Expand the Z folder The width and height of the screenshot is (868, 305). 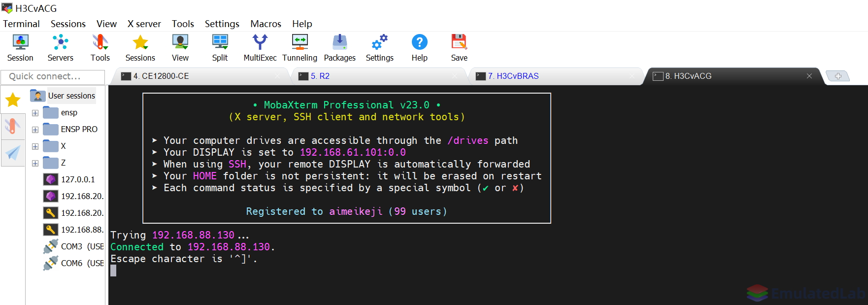pyautogui.click(x=35, y=163)
